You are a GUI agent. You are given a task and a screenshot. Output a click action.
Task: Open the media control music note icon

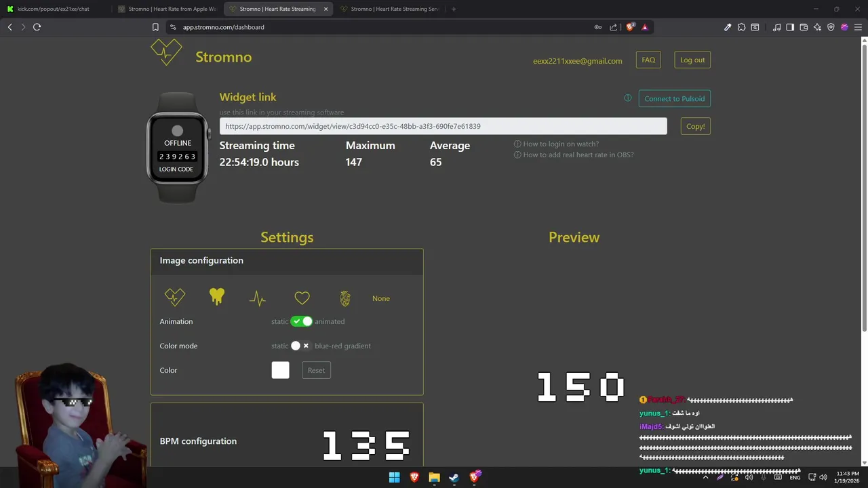[776, 27]
